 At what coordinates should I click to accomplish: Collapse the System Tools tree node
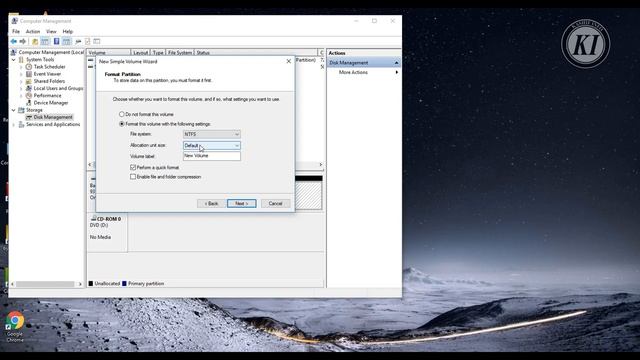pyautogui.click(x=14, y=60)
